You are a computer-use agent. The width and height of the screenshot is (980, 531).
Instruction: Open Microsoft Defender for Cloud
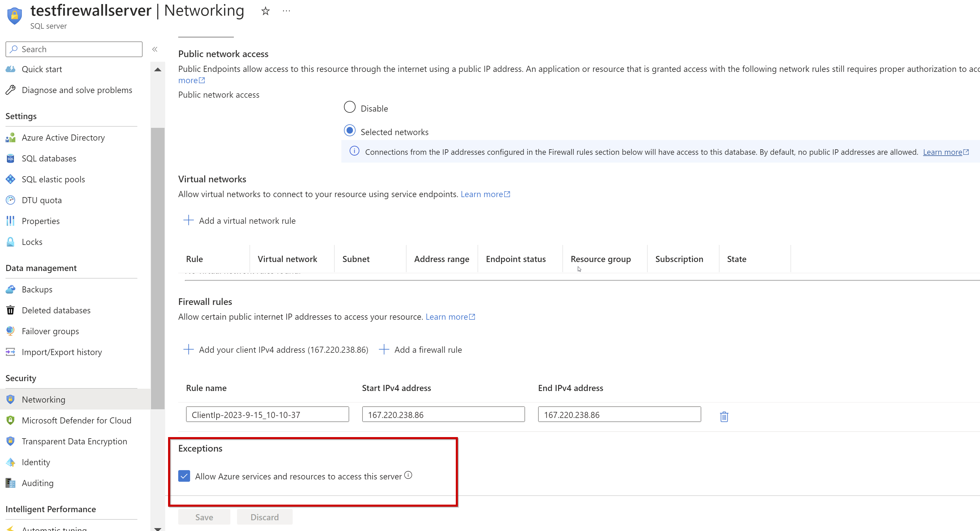[x=76, y=420]
